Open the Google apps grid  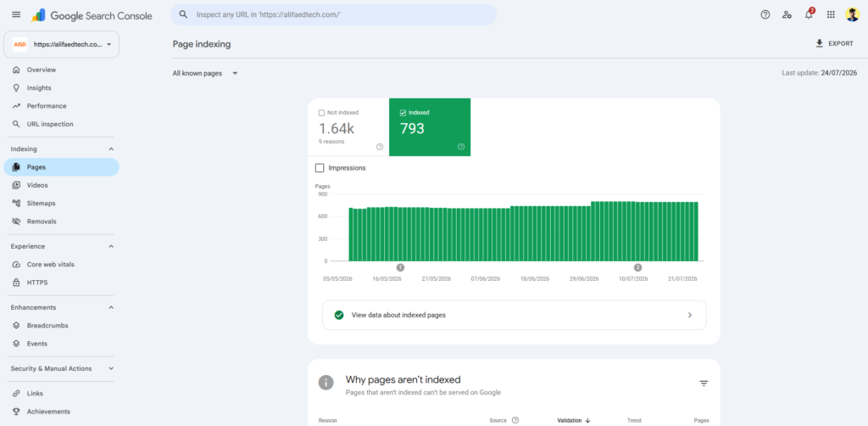pyautogui.click(x=831, y=15)
